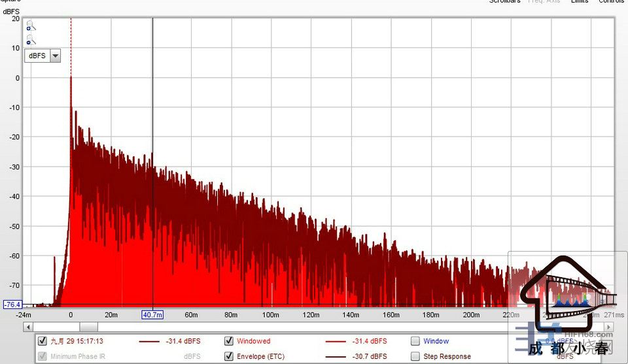Disable the Envelope (ETC) trace
628x364 pixels.
229,356
